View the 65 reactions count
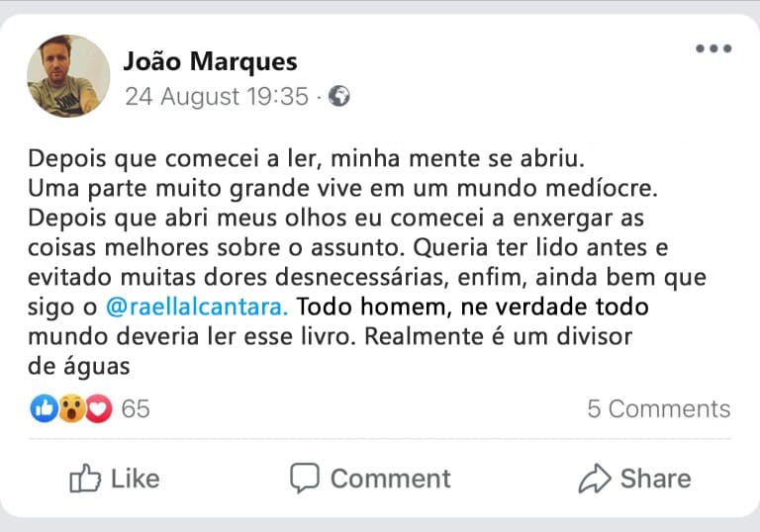The image size is (760, 532). click(136, 408)
